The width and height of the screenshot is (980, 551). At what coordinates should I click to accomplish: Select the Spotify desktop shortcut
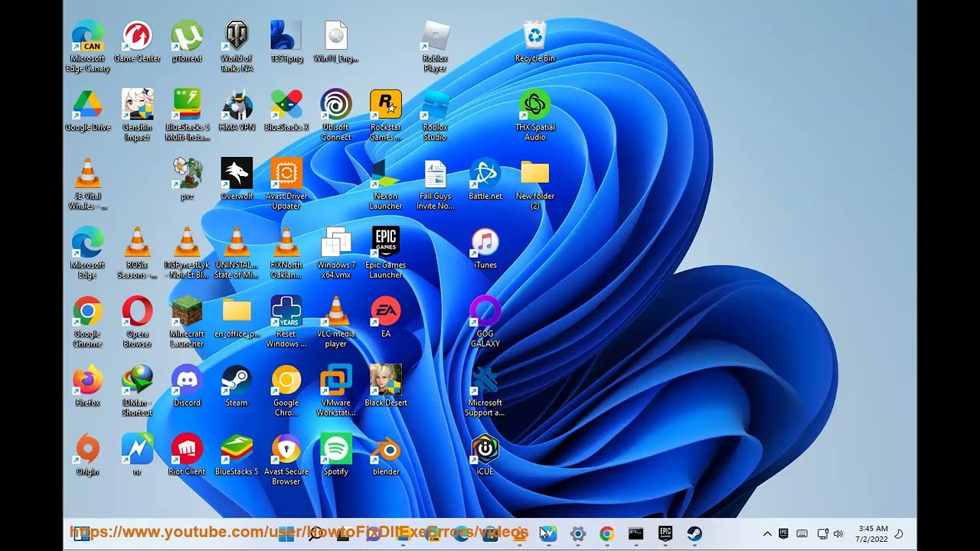[x=335, y=455]
